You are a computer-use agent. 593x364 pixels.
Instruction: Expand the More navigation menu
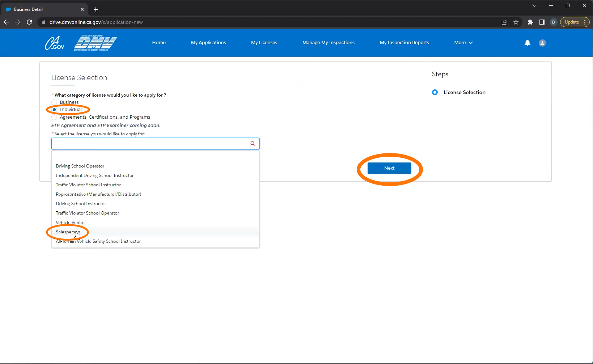463,43
